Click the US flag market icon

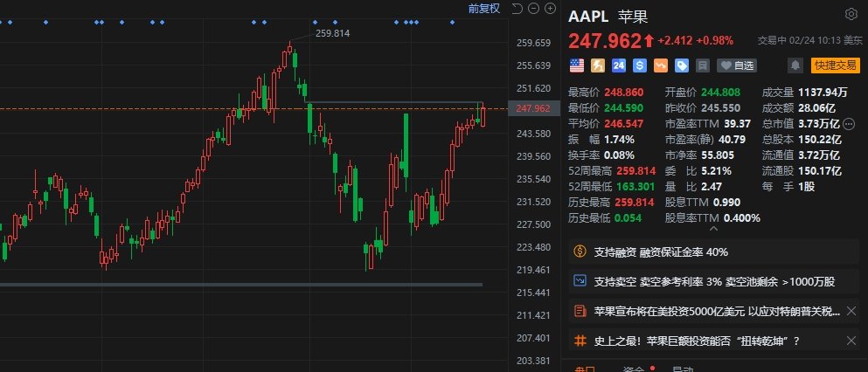point(577,65)
